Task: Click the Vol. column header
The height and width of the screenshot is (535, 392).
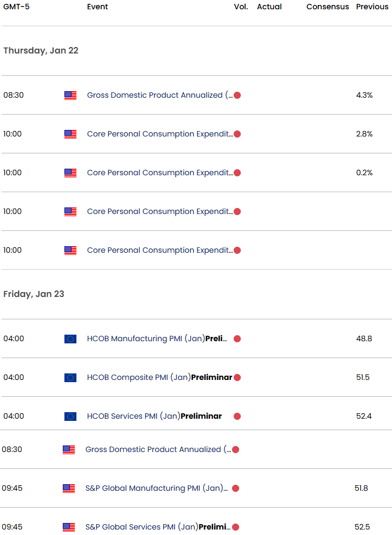Action: (x=241, y=7)
